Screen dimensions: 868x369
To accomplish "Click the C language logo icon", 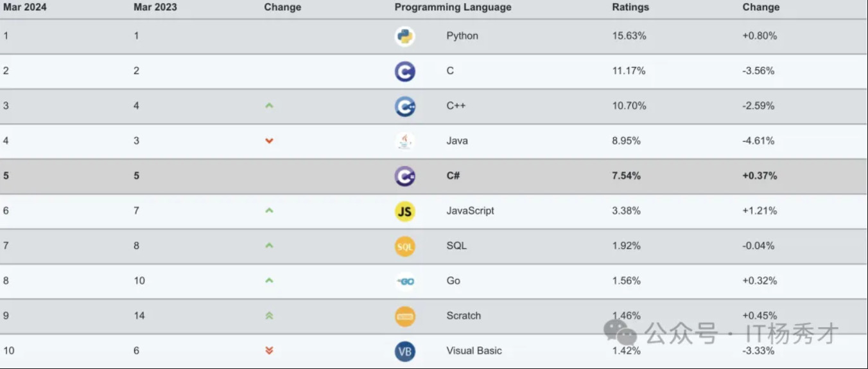I will point(404,71).
